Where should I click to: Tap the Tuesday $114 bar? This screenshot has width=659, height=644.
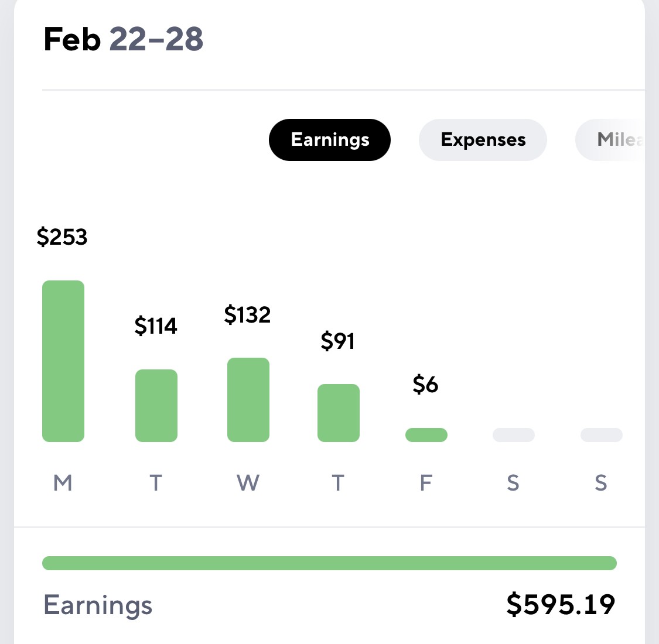coord(156,405)
